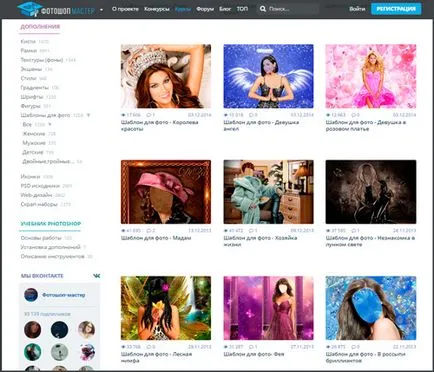434x372 pixels.
Task: Click the Фотошоп-мастер group avatar
Action: [x=31, y=295]
